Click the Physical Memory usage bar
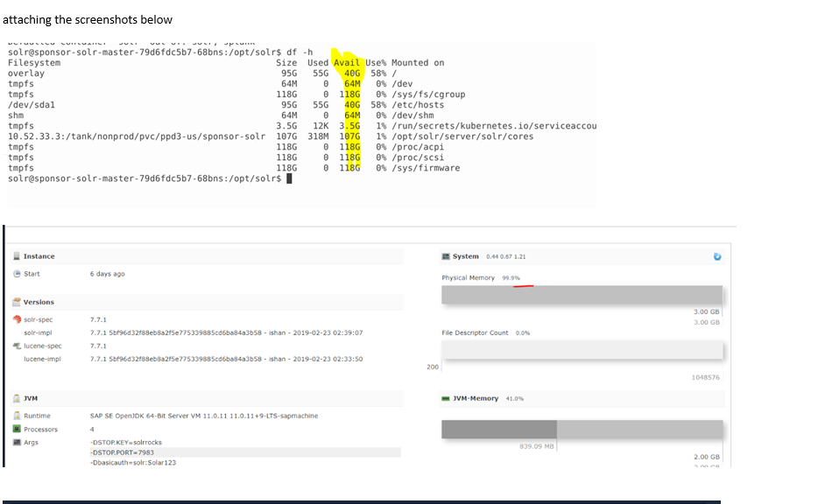The image size is (825, 504). pos(582,295)
